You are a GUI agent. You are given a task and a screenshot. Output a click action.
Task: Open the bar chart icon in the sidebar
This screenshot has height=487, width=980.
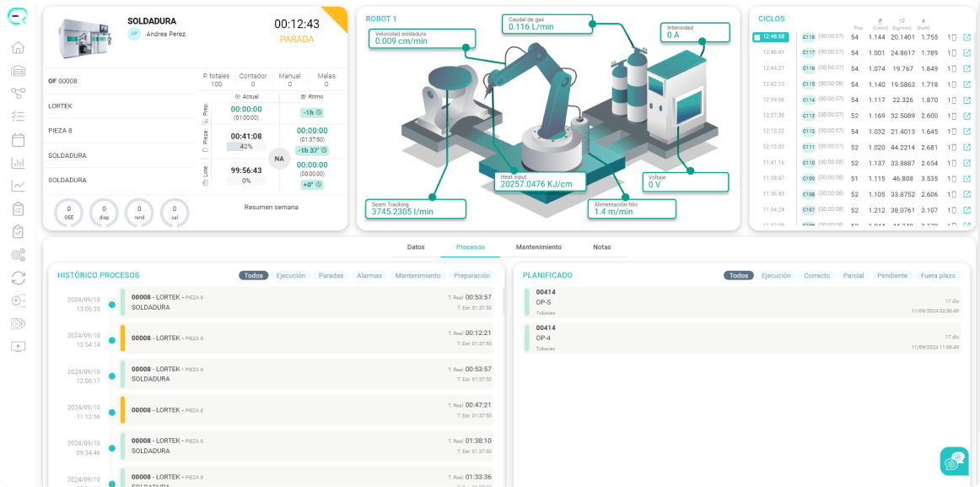[x=18, y=163]
